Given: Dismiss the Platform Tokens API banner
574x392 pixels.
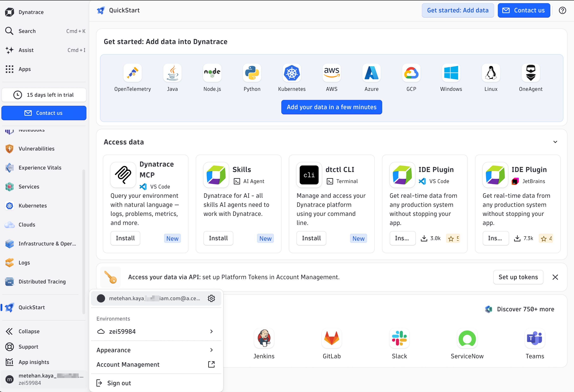Looking at the screenshot, I should click(555, 277).
